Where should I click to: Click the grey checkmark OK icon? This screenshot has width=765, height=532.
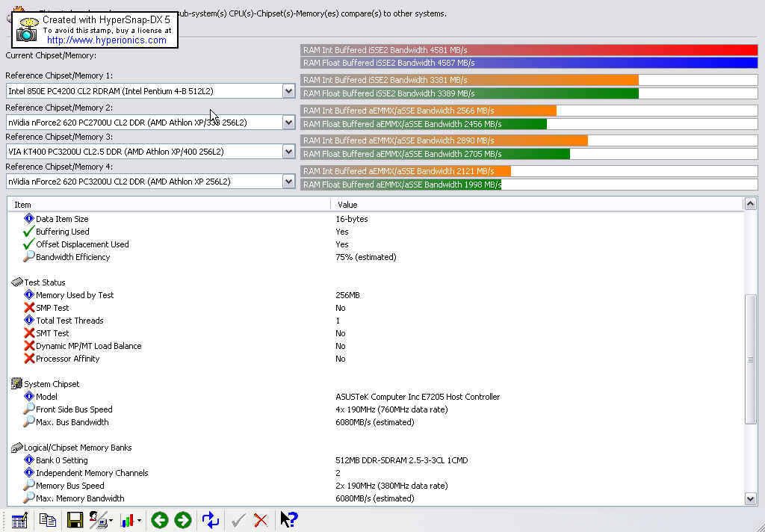pyautogui.click(x=238, y=520)
